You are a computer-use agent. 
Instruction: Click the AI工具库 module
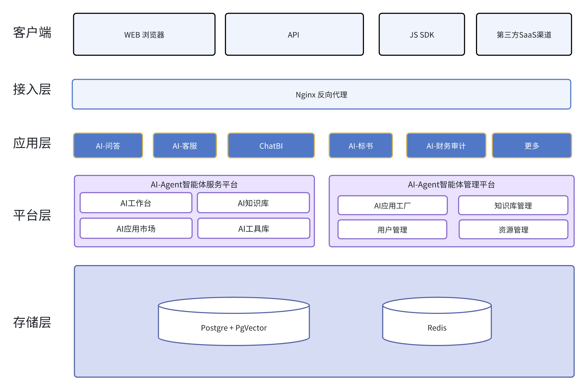[254, 228]
